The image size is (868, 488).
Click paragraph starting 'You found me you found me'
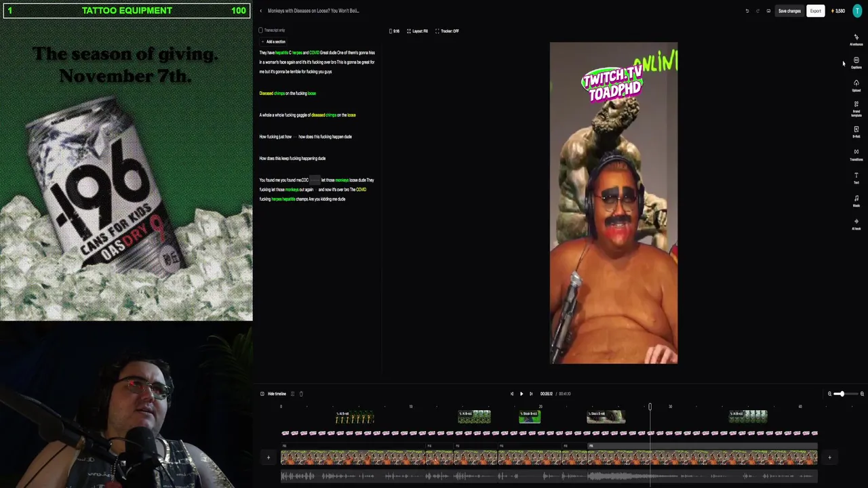coord(317,190)
